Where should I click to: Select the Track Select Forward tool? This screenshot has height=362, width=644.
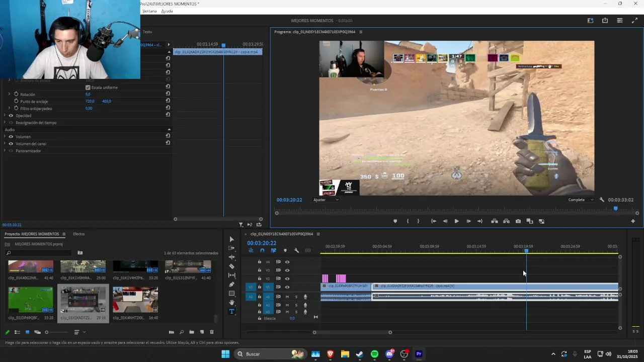pos(231,248)
